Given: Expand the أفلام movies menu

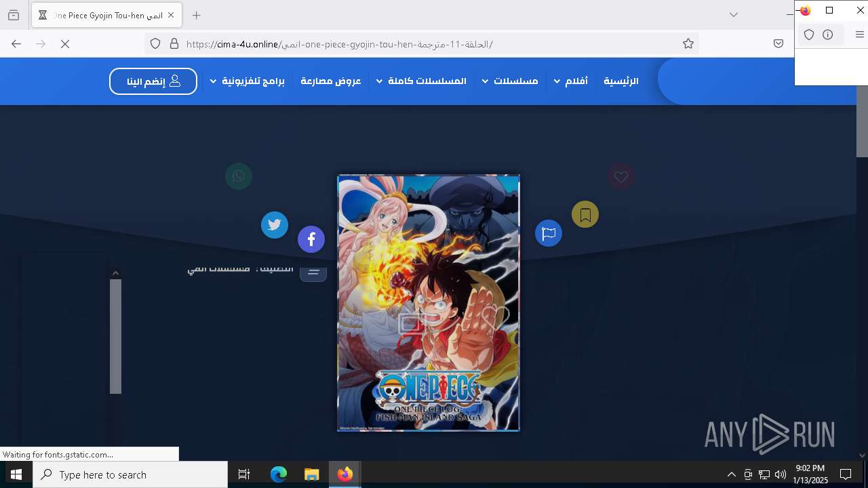Looking at the screenshot, I should click(570, 81).
